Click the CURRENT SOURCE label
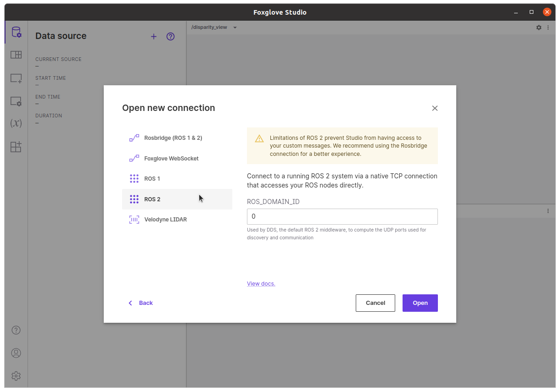560x392 pixels. click(58, 59)
